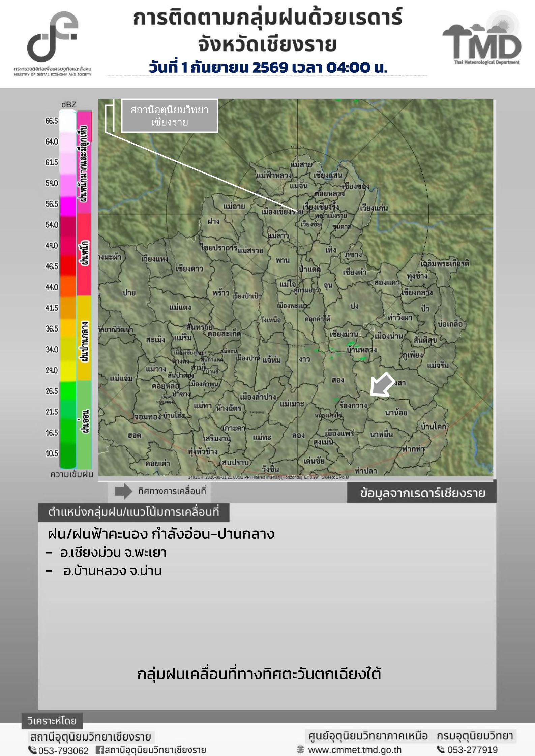Click the phone icon beside 053-793062

[x=33, y=750]
